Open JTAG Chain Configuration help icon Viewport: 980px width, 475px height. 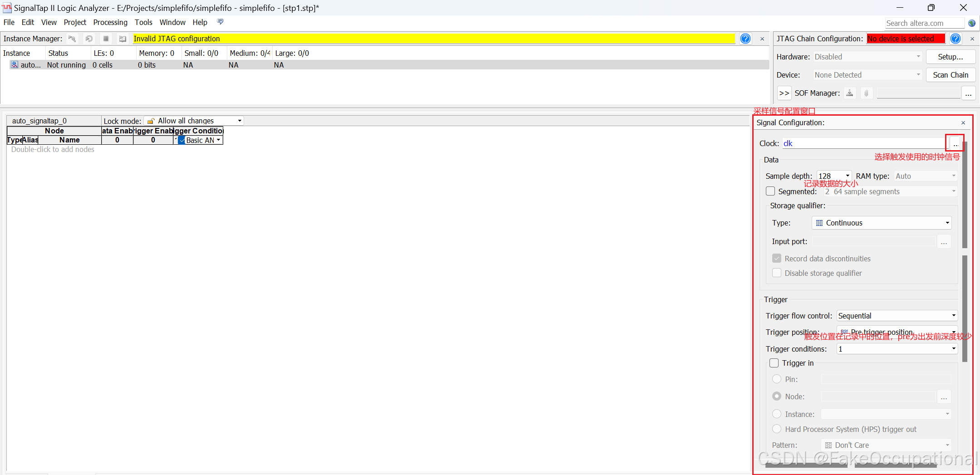coord(955,39)
